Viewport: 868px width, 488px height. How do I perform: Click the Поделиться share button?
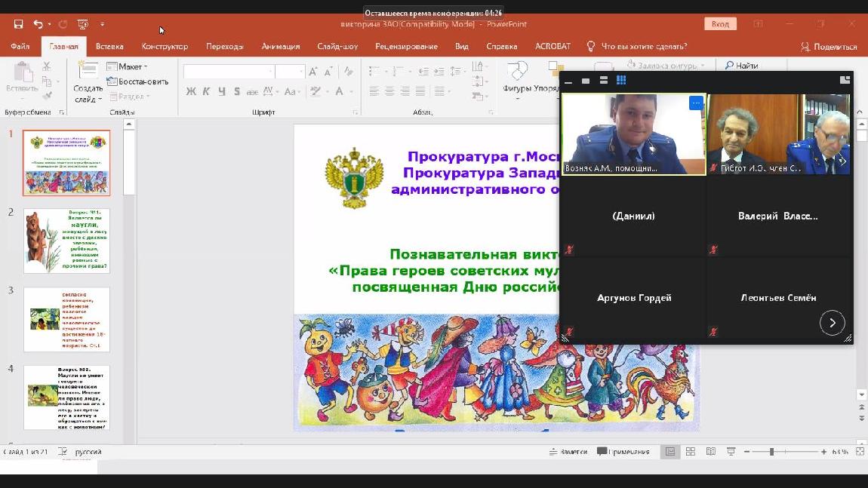tap(829, 47)
